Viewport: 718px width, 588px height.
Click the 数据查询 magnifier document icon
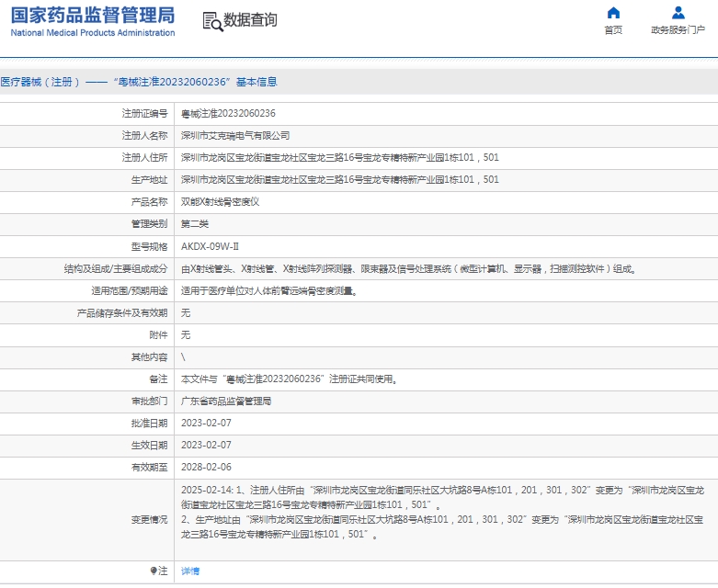pyautogui.click(x=212, y=21)
